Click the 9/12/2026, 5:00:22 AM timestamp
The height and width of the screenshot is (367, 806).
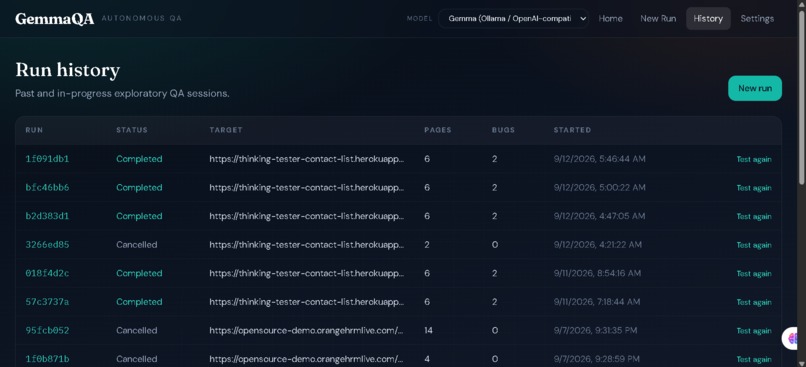click(599, 188)
